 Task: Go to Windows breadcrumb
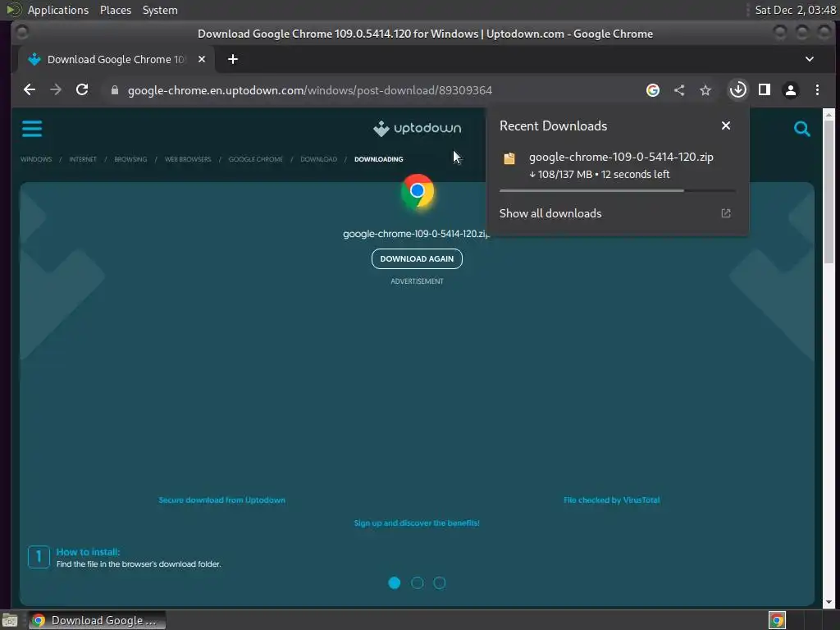point(36,159)
